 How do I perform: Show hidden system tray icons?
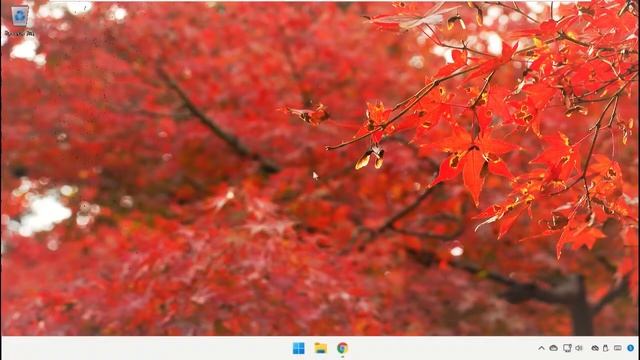541,348
